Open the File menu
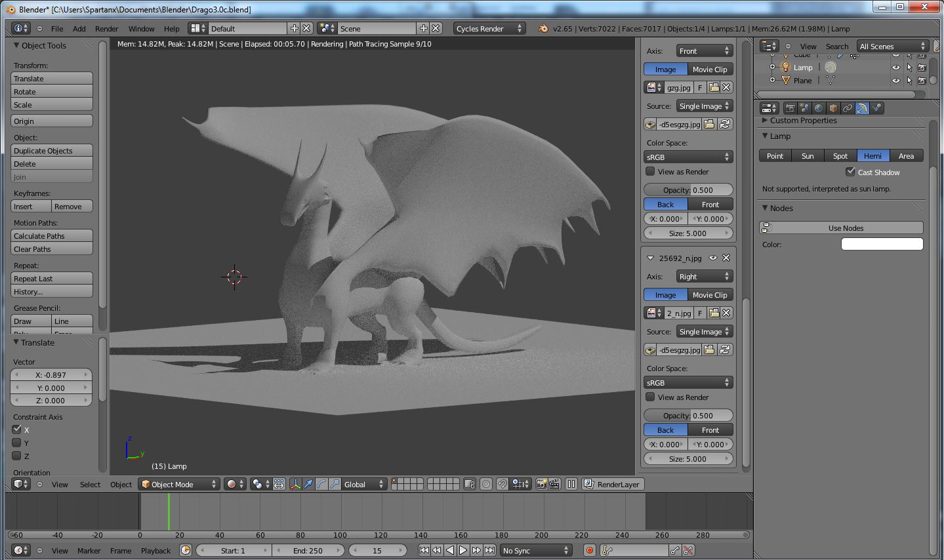Image resolution: width=944 pixels, height=560 pixels. tap(57, 28)
